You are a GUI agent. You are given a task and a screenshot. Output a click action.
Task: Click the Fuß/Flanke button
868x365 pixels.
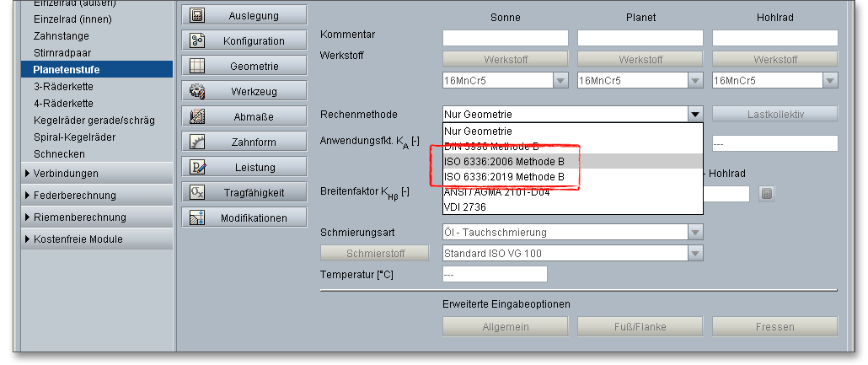coord(640,327)
